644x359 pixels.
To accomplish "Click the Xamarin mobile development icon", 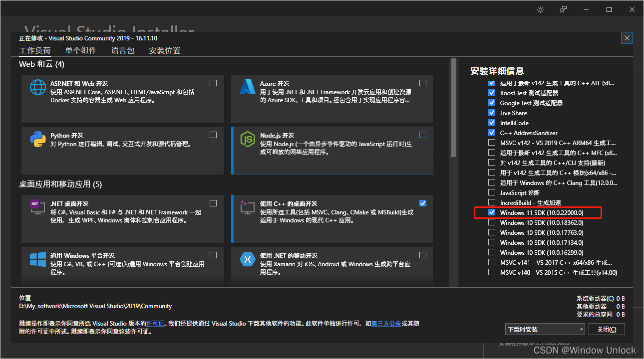I will point(248,259).
